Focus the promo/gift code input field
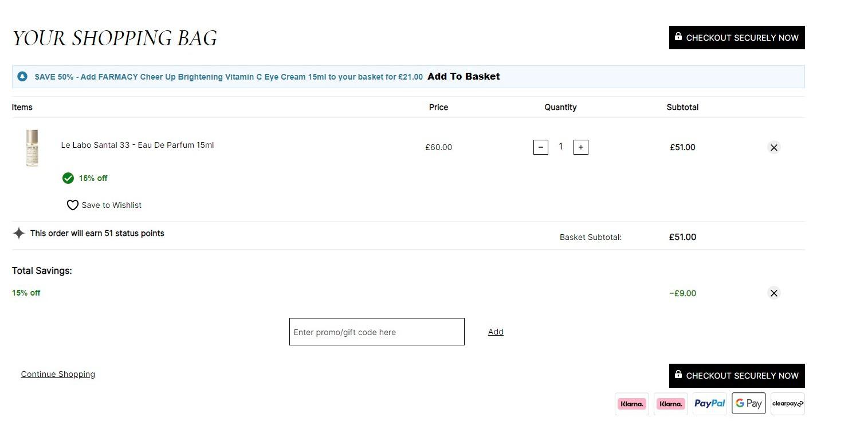Image resolution: width=868 pixels, height=421 pixels. [377, 332]
